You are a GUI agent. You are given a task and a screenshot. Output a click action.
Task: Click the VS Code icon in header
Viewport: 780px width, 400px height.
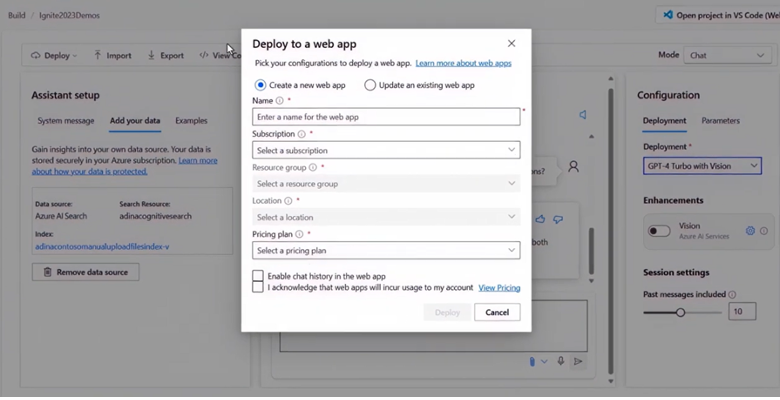[668, 15]
